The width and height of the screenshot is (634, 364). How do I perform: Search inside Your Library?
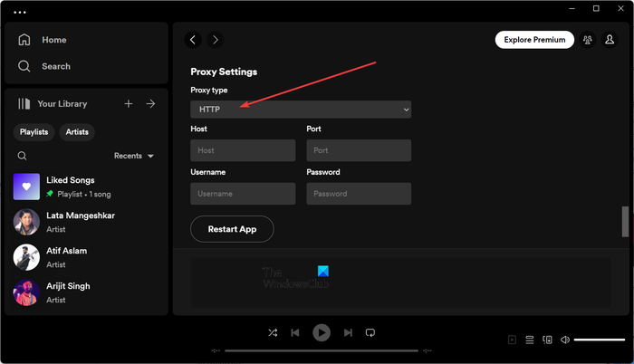pyautogui.click(x=23, y=156)
